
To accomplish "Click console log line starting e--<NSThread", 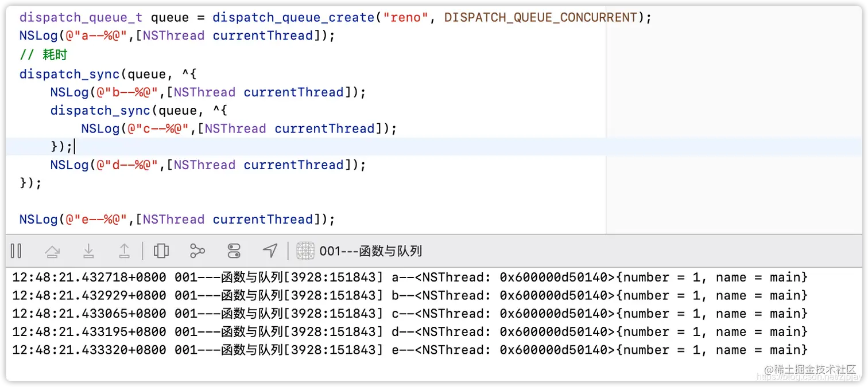I will (410, 350).
